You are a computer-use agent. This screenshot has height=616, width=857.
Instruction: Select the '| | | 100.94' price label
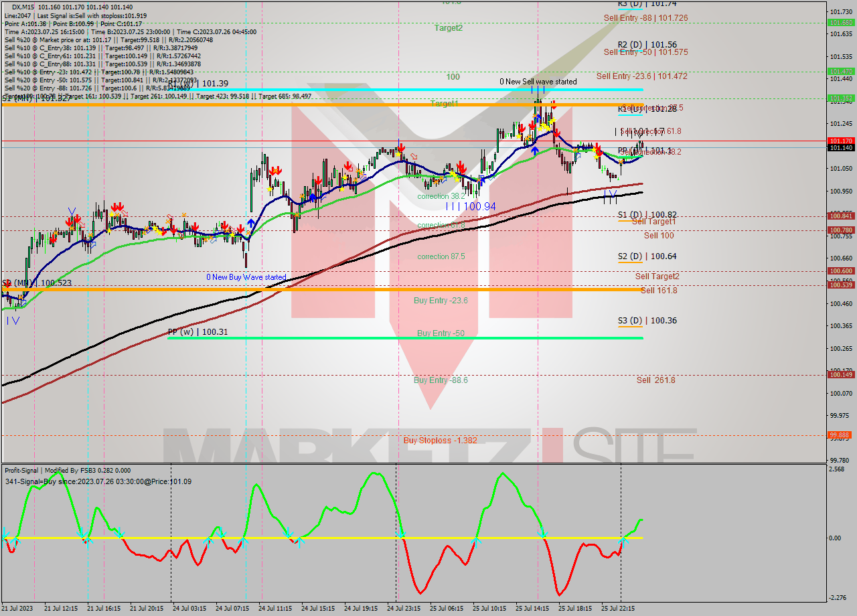point(471,207)
